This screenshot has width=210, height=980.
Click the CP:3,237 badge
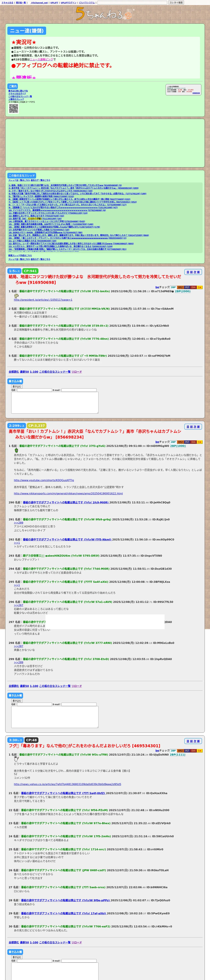[37, 426]
